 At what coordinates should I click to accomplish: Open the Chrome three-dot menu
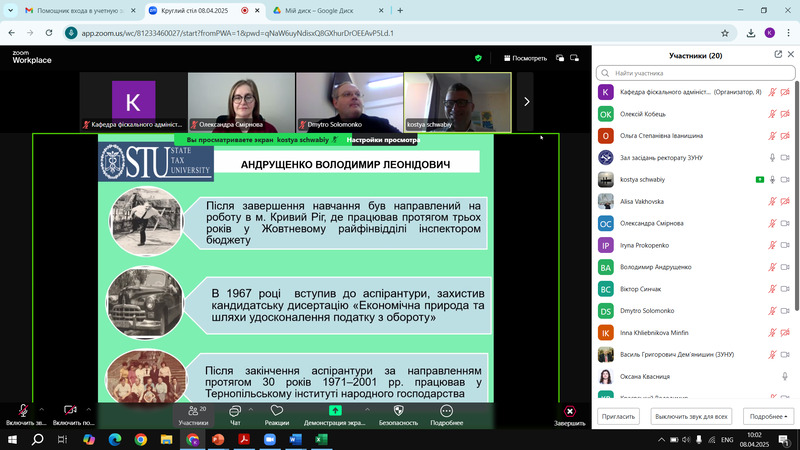[788, 33]
